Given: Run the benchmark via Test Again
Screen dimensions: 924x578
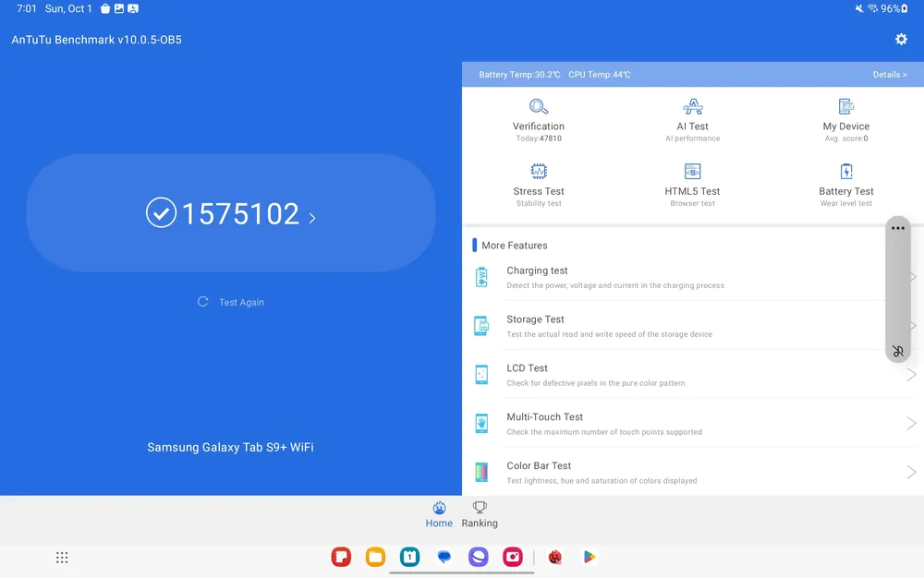Looking at the screenshot, I should click(x=231, y=302).
